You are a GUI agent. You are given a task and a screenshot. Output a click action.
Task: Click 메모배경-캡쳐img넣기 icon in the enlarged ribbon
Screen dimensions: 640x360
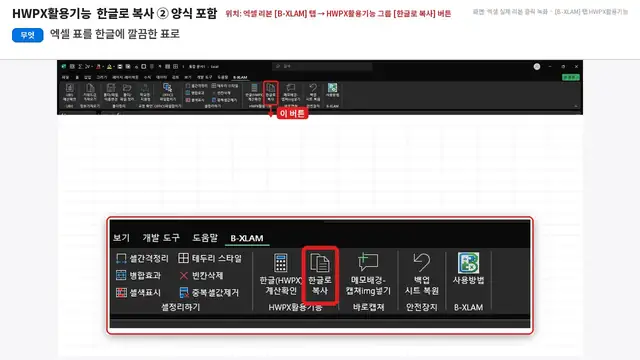368,262
